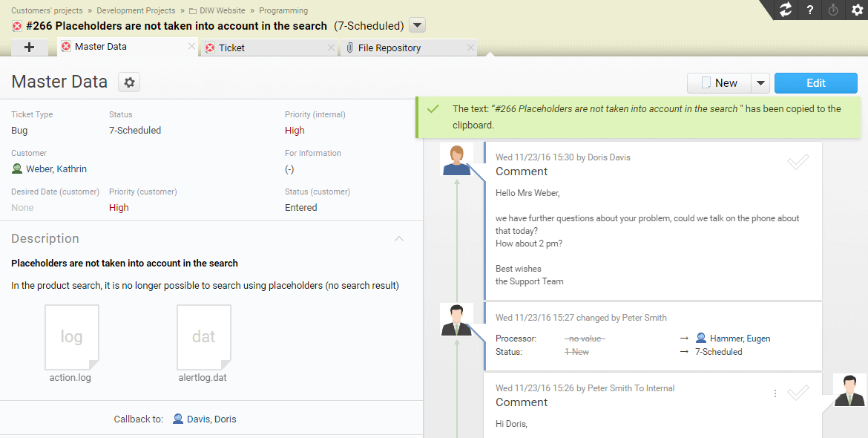
Task: Click the blue Edit button
Action: tap(815, 83)
